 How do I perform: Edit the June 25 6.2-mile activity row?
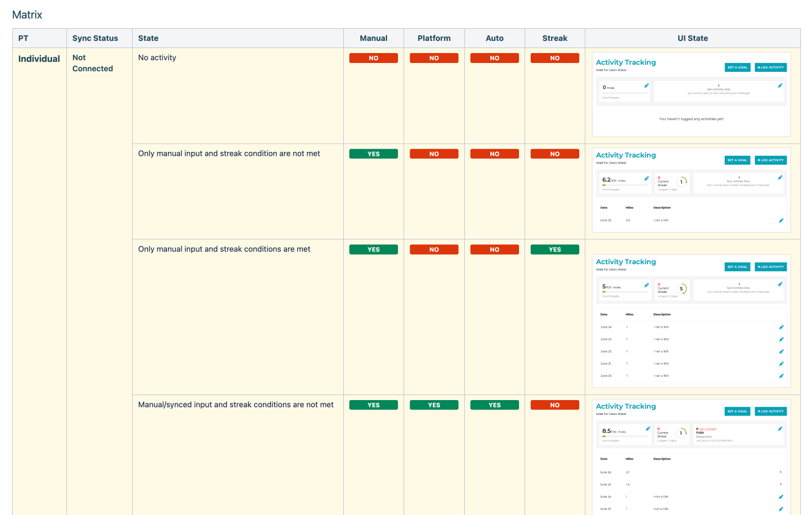(781, 220)
